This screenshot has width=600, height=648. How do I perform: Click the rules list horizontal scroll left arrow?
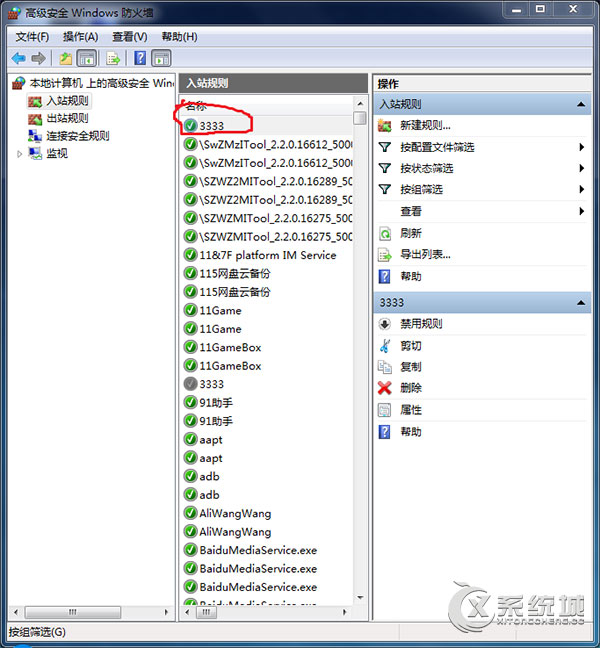tap(188, 612)
